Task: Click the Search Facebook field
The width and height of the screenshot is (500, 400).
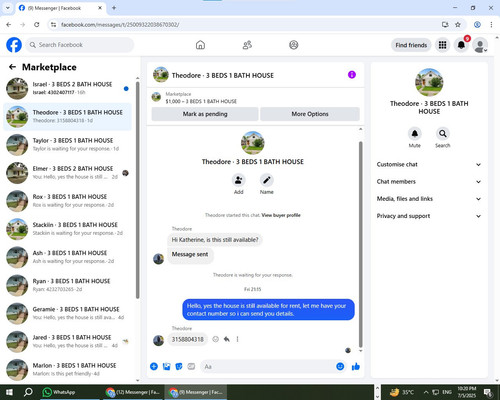Action: (x=80, y=45)
